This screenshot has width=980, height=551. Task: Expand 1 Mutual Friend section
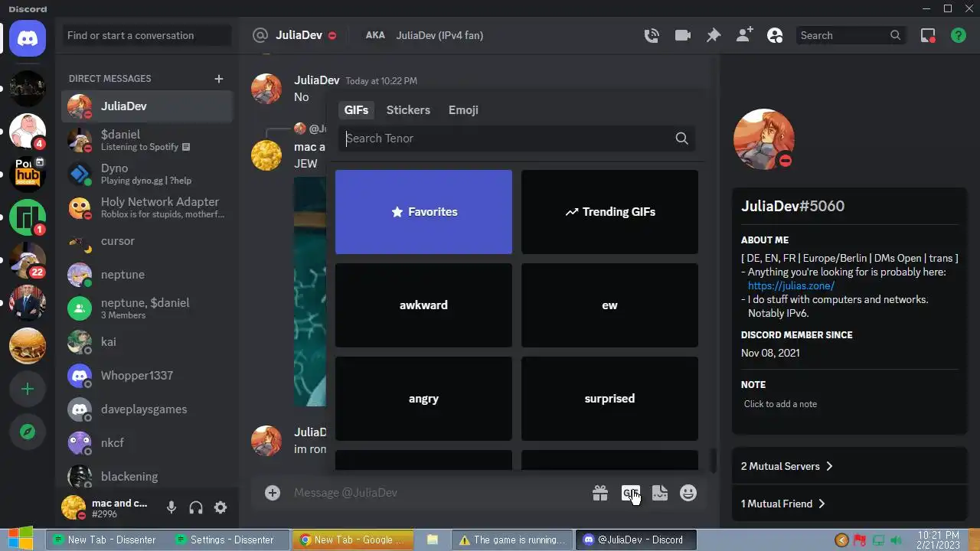(850, 504)
